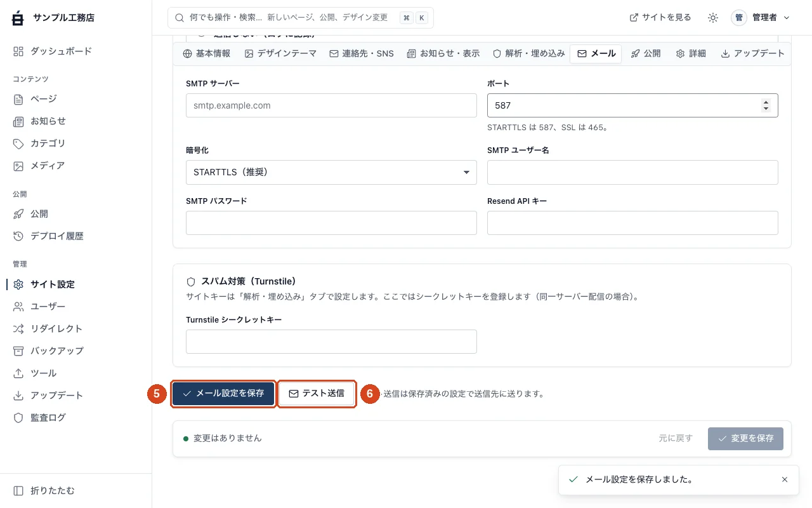Dismiss the メール設定を保存しました notification
Image resolution: width=812 pixels, height=508 pixels.
(785, 479)
